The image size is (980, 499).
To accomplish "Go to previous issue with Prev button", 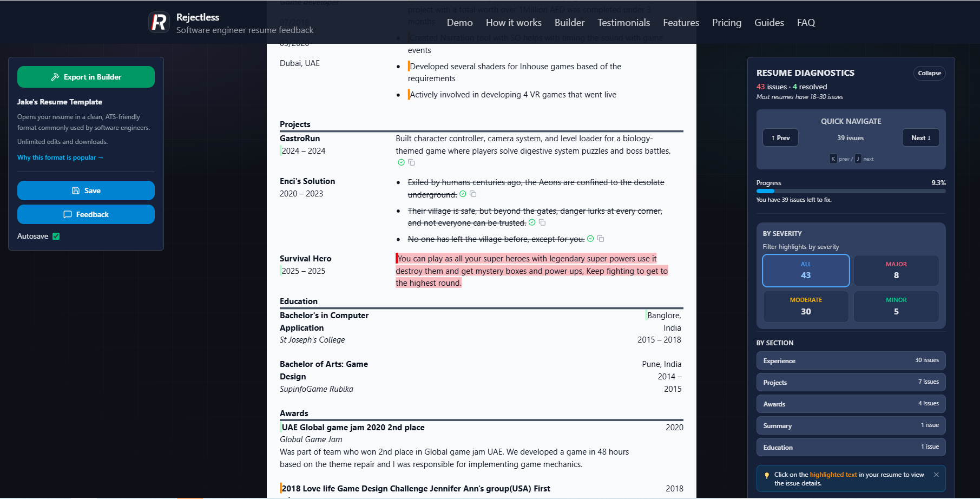I will pyautogui.click(x=780, y=137).
